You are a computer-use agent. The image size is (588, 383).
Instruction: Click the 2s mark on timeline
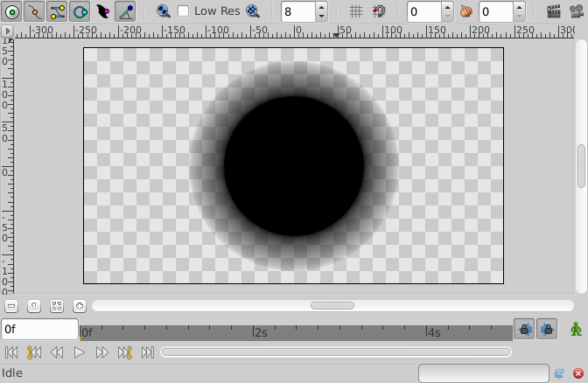pyautogui.click(x=260, y=332)
